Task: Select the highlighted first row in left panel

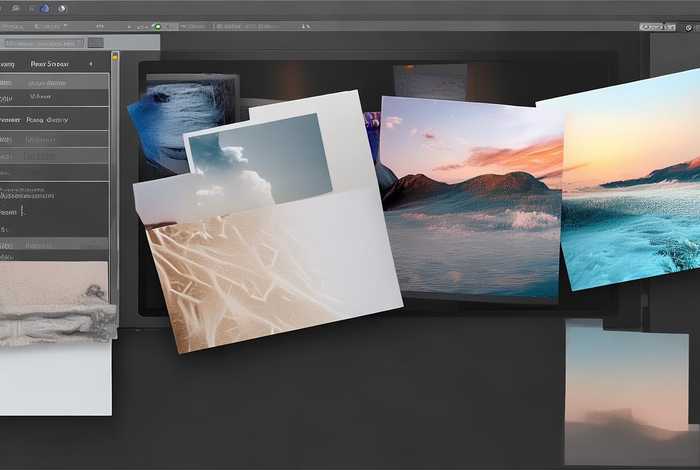Action: pyautogui.click(x=54, y=80)
